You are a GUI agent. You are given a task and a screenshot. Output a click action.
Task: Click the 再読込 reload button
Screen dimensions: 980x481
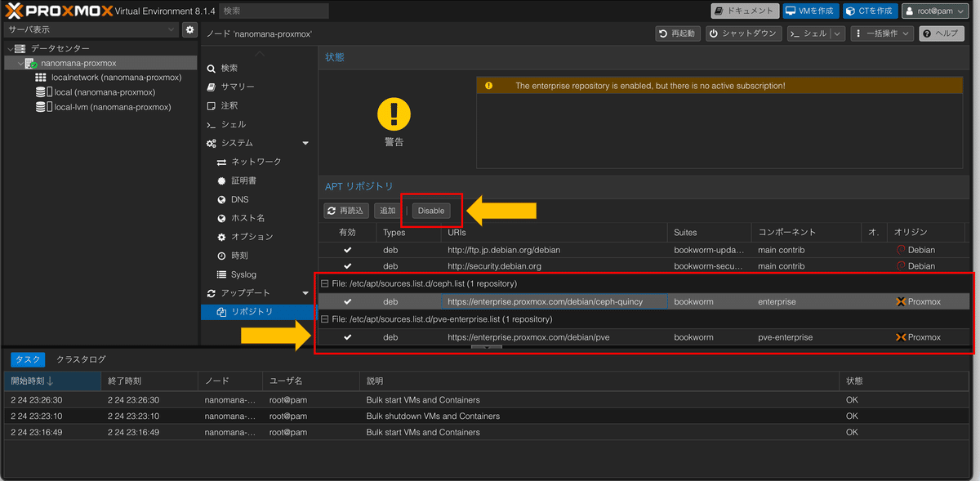click(x=345, y=211)
